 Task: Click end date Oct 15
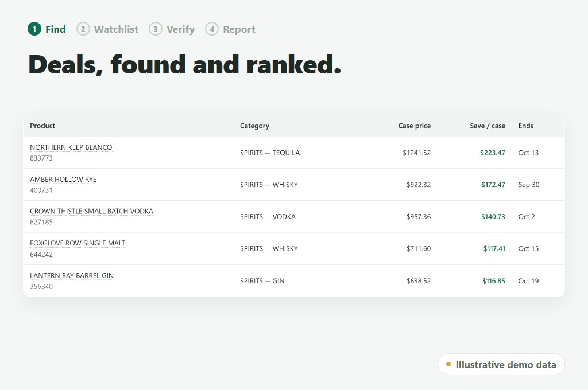[528, 248]
